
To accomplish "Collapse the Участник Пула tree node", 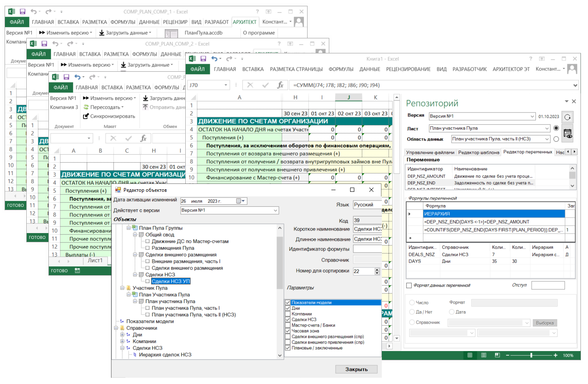I will [122, 288].
